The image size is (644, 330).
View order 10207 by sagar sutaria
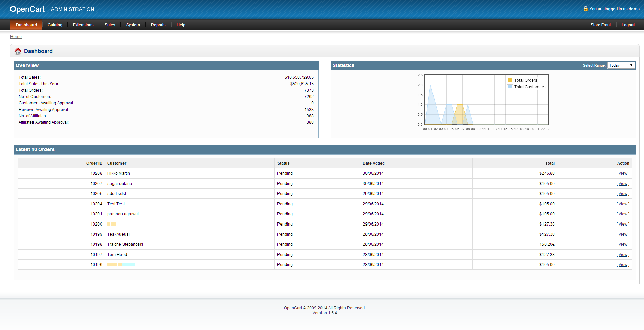coord(623,184)
